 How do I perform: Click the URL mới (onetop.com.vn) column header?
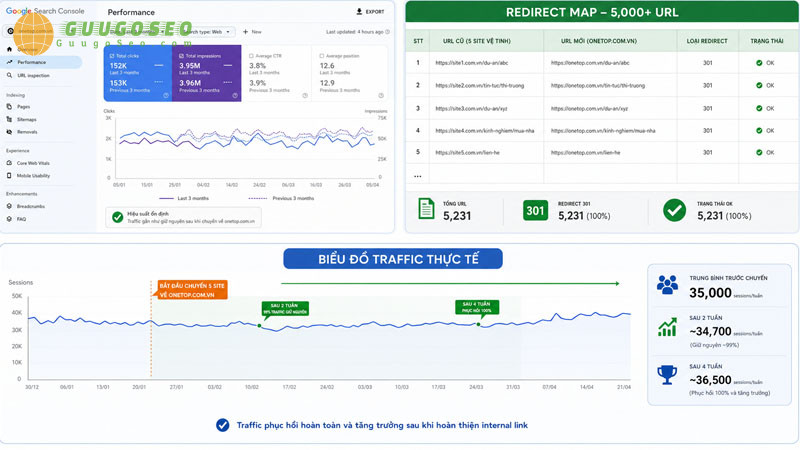tap(598, 41)
